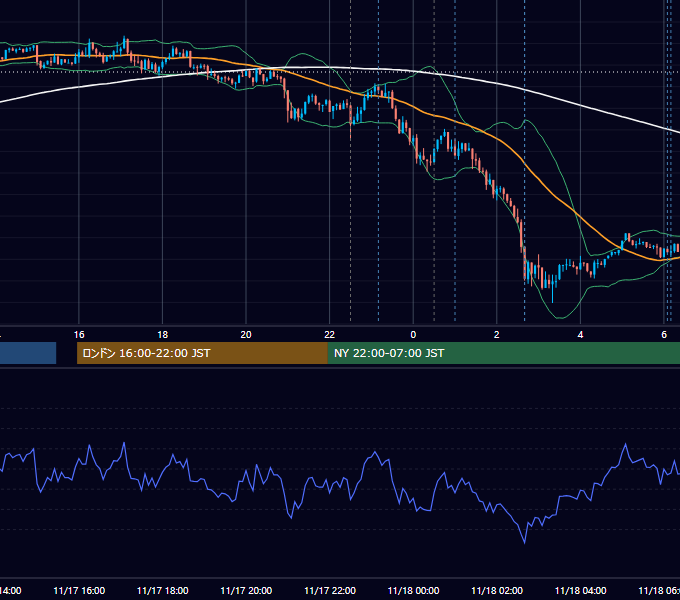
Task: Click the 11/18 04:00 date label
Action: coord(581,590)
